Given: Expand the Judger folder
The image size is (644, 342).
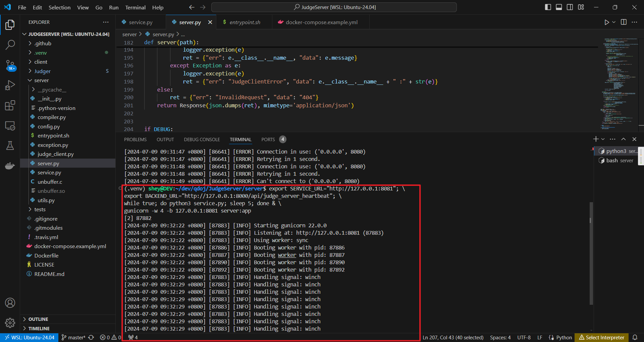Looking at the screenshot, I should click(x=30, y=71).
